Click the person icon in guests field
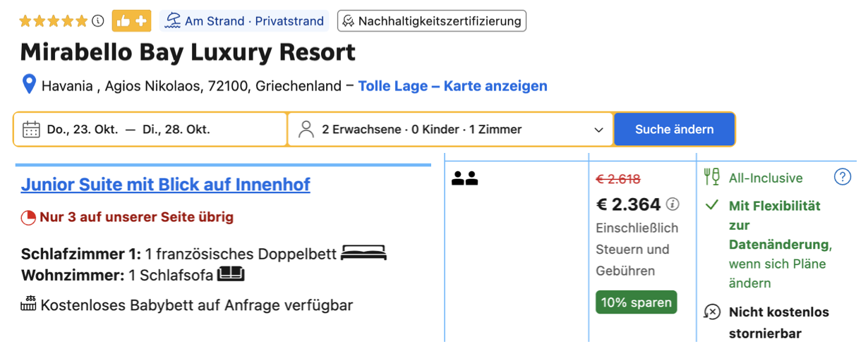 [x=306, y=130]
